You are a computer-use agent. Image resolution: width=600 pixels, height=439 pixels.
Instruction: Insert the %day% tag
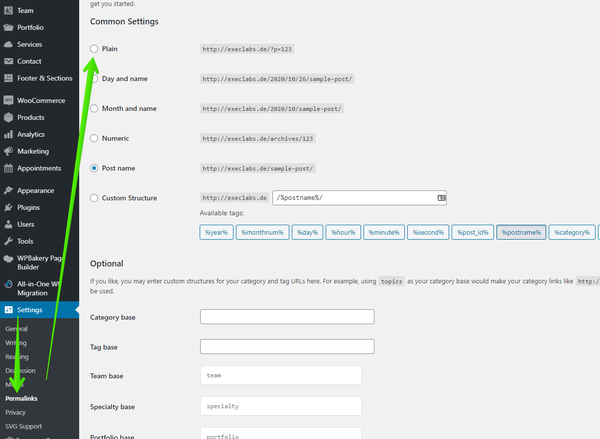pyautogui.click(x=307, y=232)
